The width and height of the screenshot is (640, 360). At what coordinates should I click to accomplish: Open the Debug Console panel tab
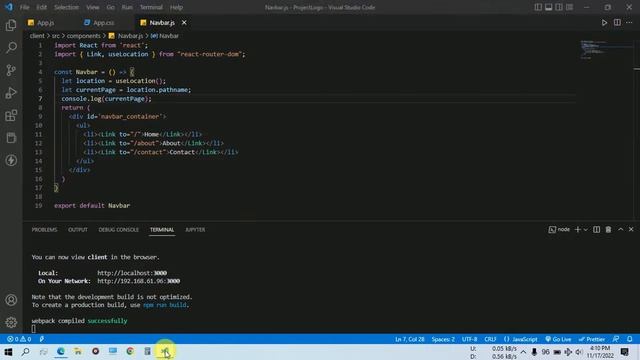[x=118, y=230]
